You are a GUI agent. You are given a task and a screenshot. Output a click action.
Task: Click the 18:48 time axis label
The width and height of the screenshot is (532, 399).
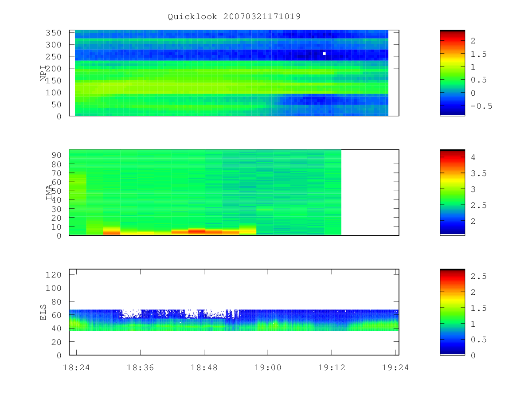pyautogui.click(x=204, y=368)
